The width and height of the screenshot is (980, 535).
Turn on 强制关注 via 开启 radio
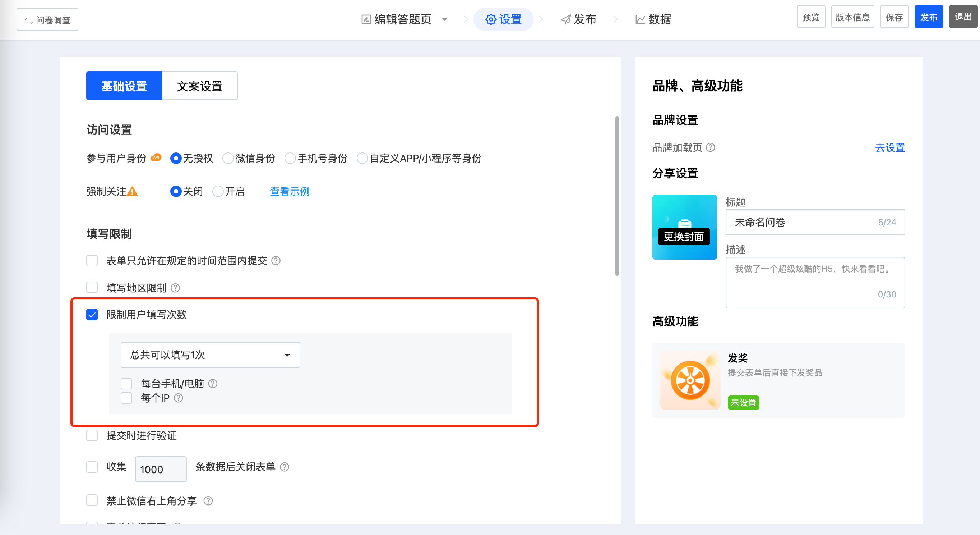coord(218,192)
